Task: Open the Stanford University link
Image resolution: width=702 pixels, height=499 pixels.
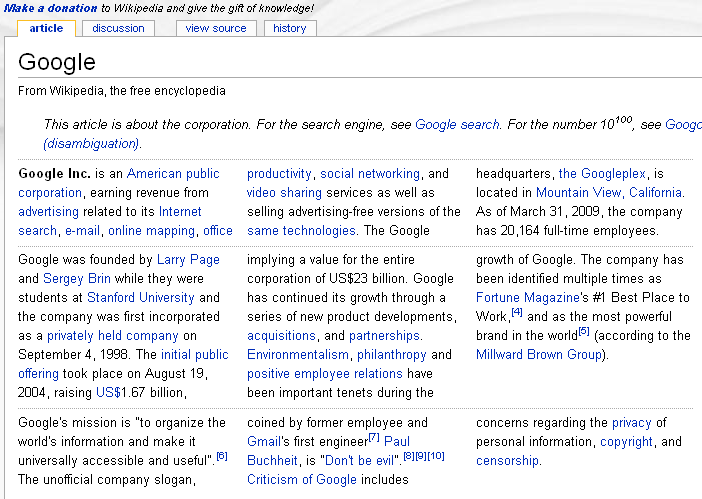Action: (141, 298)
